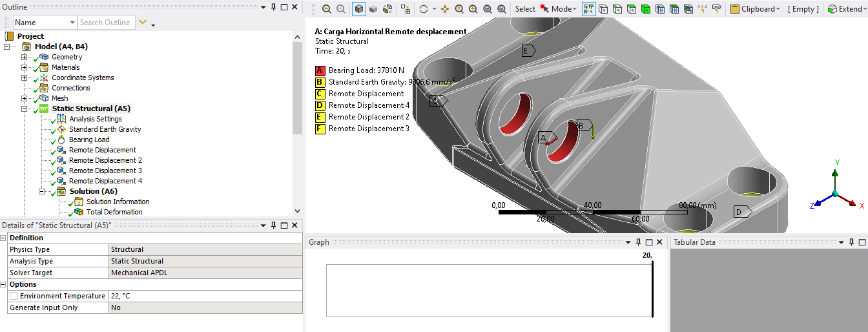Click the wireframe display mode icon
The width and height of the screenshot is (868, 332).
pyautogui.click(x=387, y=9)
